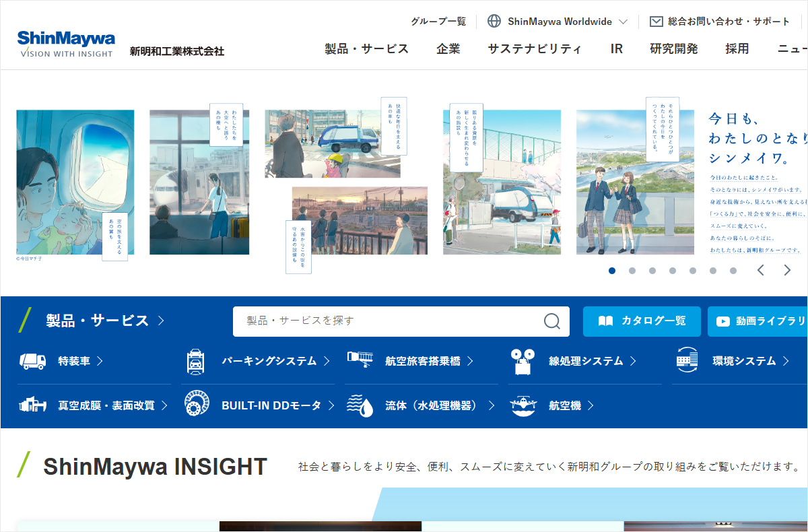
Task: Select the third carousel dot
Action: tap(652, 271)
